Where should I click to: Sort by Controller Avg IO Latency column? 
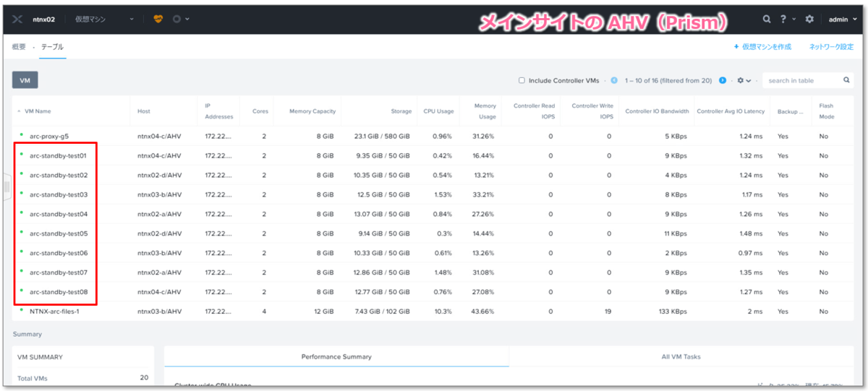coord(731,111)
